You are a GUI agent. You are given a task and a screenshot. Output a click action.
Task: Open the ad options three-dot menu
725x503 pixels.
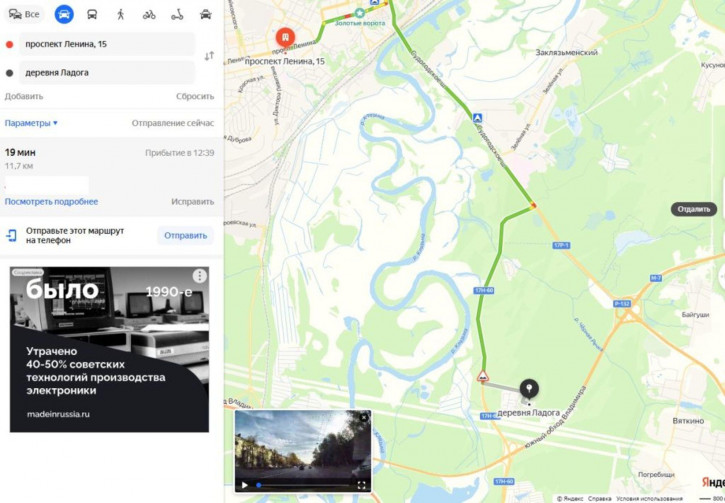pos(199,276)
